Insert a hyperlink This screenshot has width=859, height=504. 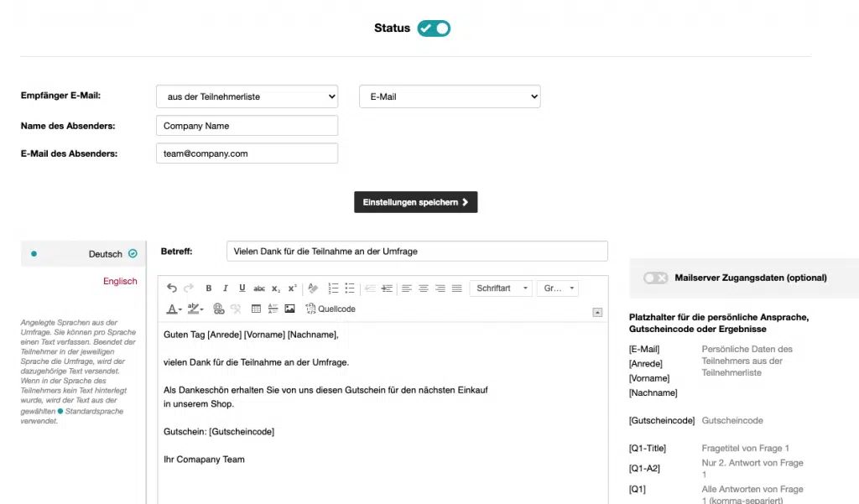[x=219, y=309]
